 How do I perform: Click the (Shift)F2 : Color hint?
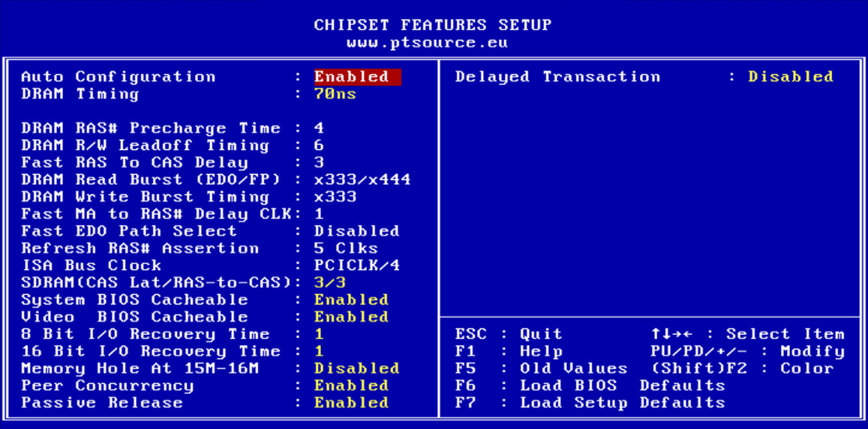tap(742, 369)
